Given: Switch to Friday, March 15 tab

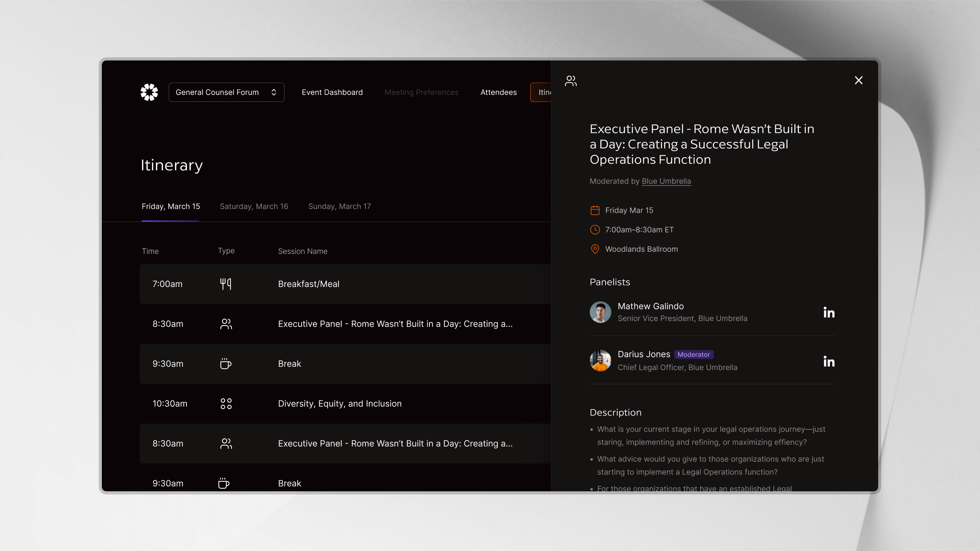Looking at the screenshot, I should click(171, 206).
